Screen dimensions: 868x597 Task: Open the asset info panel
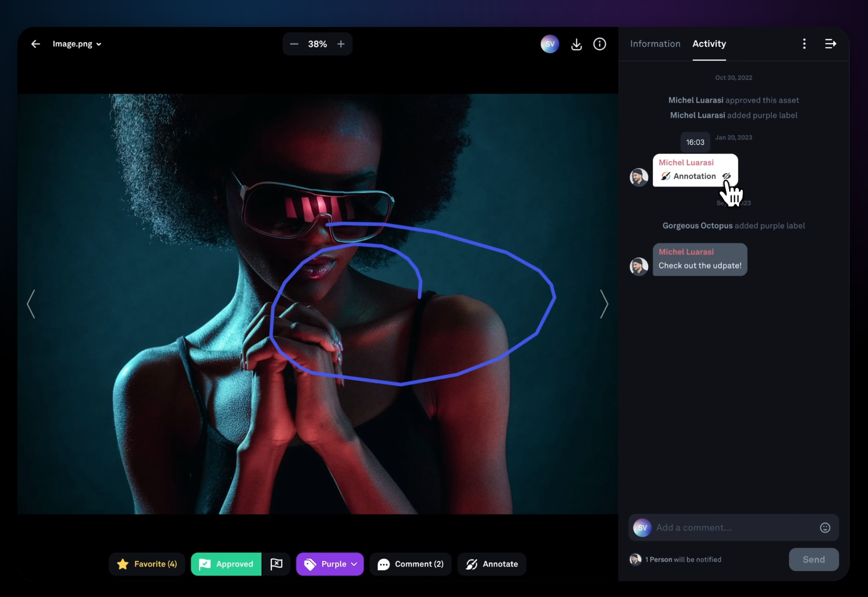click(x=600, y=44)
